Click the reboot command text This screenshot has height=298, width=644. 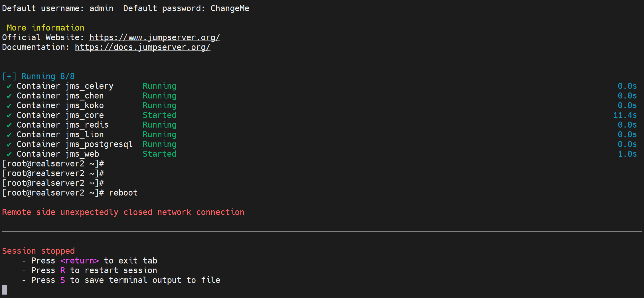[x=123, y=193]
